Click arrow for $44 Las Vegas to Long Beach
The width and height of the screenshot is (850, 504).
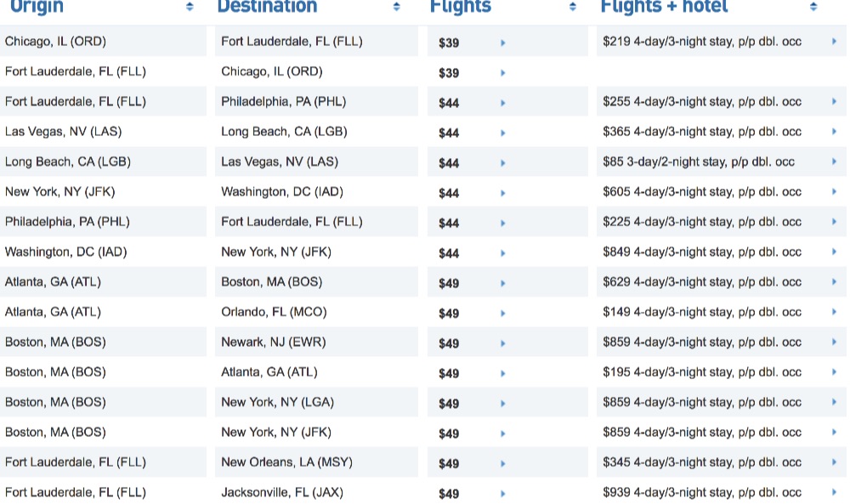[x=503, y=133]
